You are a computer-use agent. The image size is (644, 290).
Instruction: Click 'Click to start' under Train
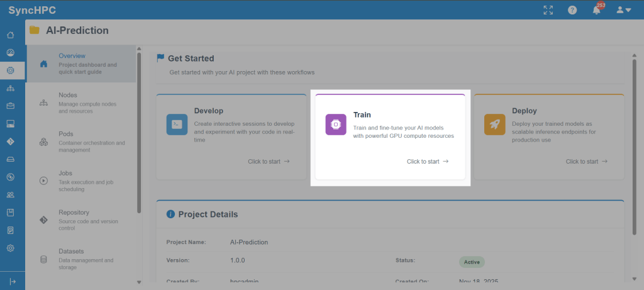428,162
